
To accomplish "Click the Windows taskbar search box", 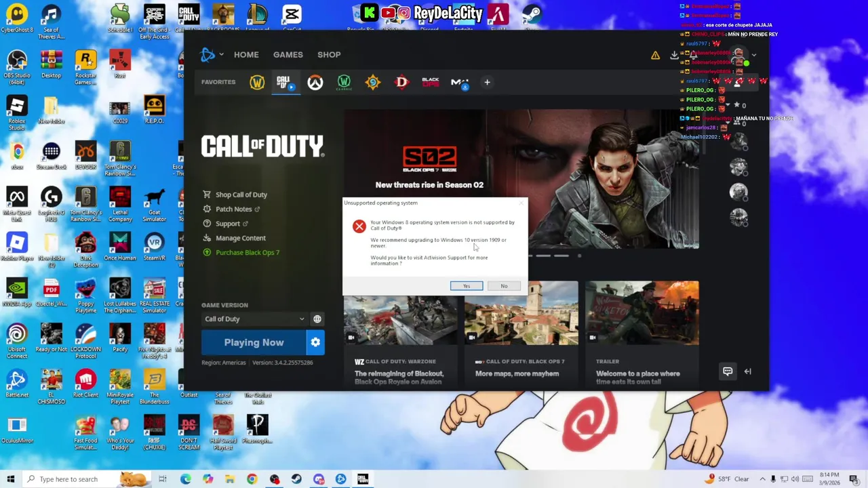I will pyautogui.click(x=87, y=479).
